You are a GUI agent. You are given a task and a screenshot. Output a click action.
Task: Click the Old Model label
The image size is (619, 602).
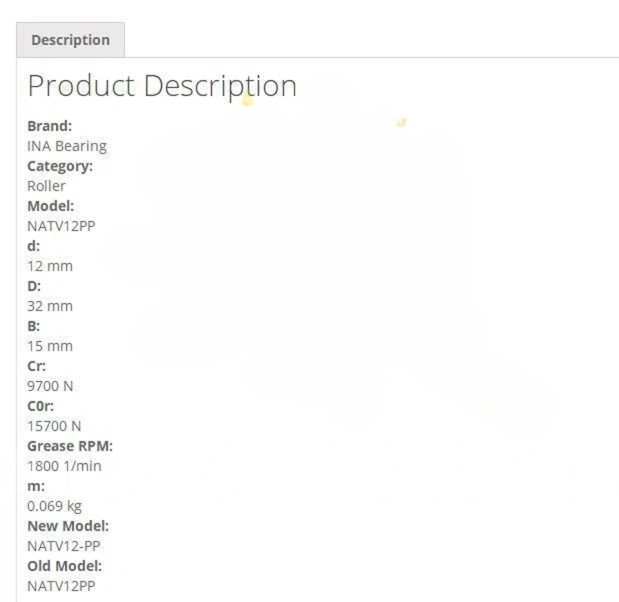[65, 566]
